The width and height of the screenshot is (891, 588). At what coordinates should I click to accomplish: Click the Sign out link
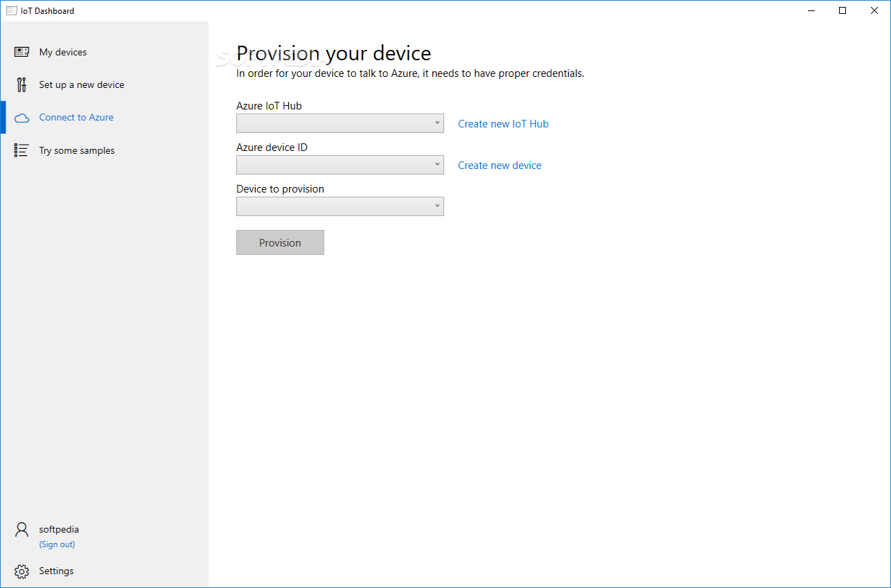tap(57, 544)
